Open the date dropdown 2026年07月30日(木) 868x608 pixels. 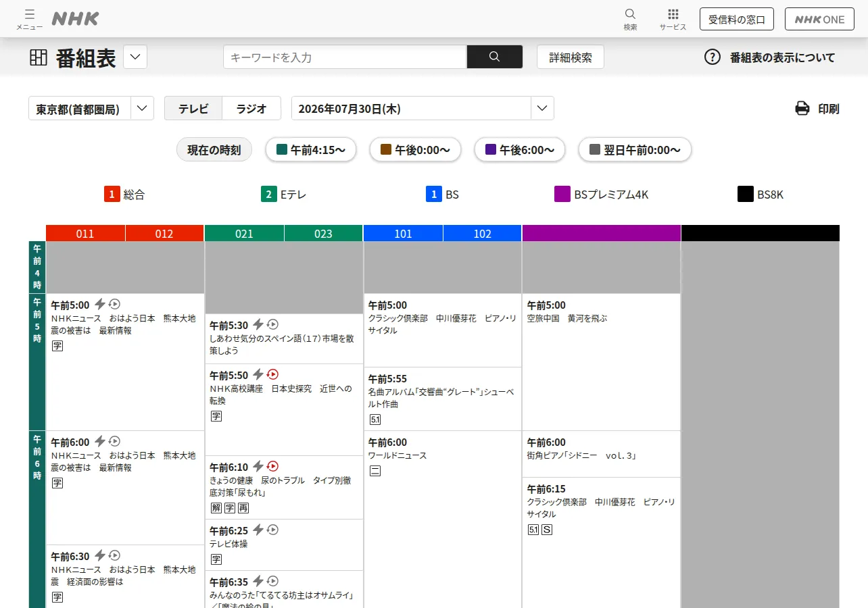click(x=423, y=109)
